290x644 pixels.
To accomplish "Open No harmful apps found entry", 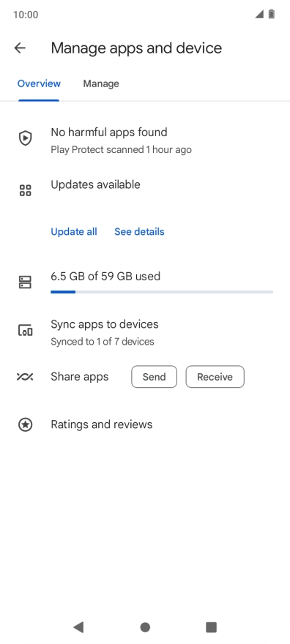I will click(x=145, y=140).
